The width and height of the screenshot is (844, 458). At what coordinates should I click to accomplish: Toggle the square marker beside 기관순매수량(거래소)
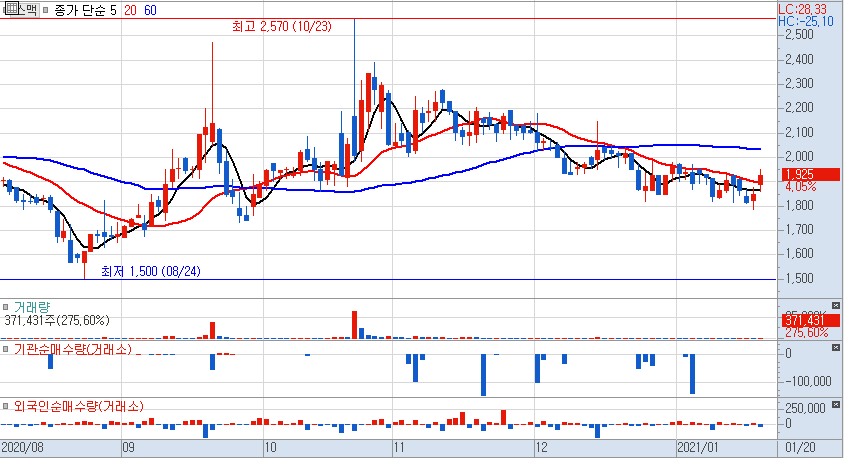pos(6,349)
